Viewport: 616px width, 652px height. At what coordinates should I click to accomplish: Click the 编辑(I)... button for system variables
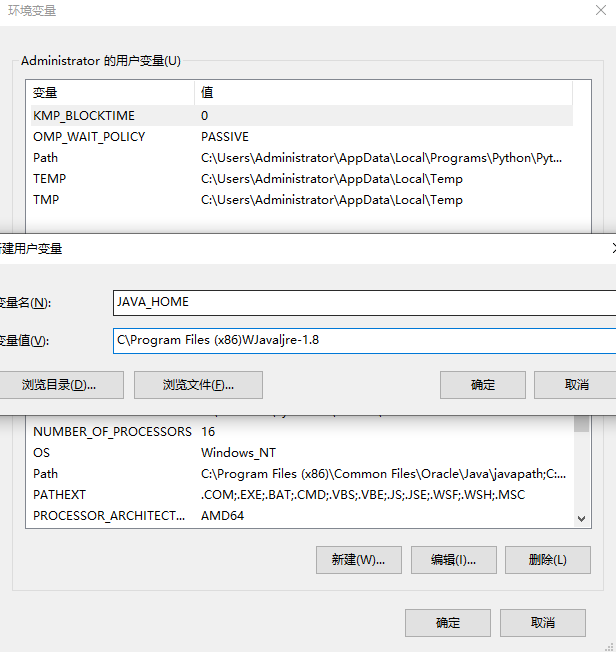coord(453,560)
